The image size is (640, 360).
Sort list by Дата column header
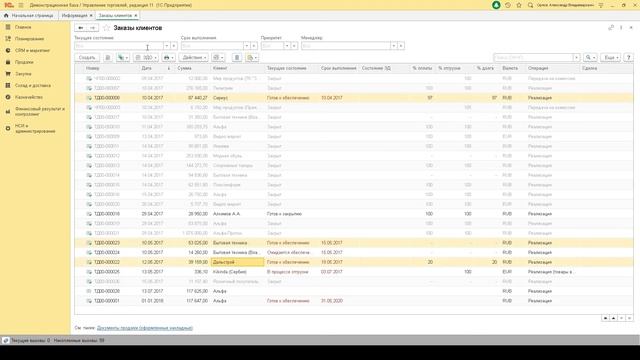tap(156, 68)
